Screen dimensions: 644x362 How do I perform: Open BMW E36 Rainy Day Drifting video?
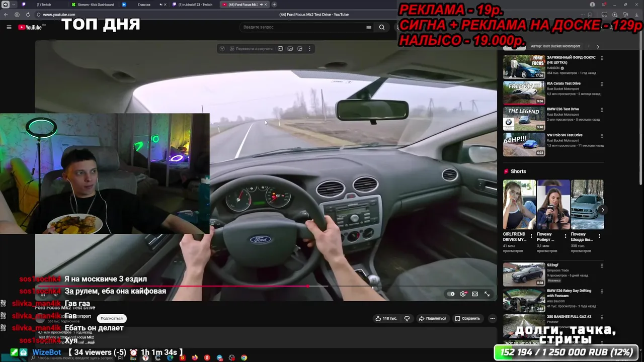pos(524,300)
